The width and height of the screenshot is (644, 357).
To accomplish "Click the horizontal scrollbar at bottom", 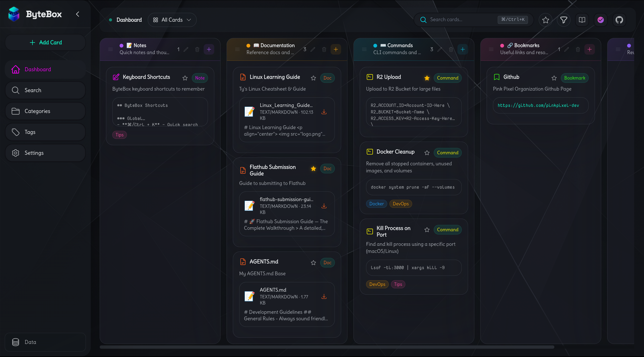I will [x=327, y=347].
